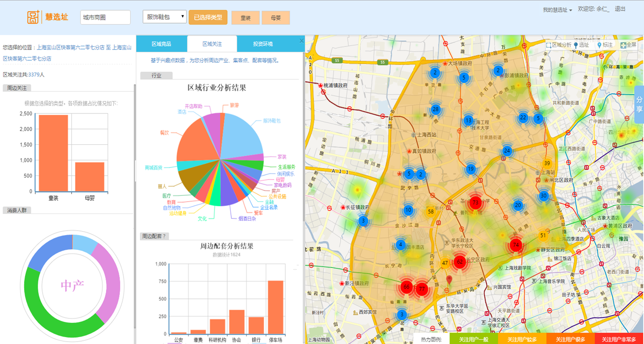Expand the 我的慧选址 account menu
This screenshot has height=344, width=644.
[x=558, y=10]
